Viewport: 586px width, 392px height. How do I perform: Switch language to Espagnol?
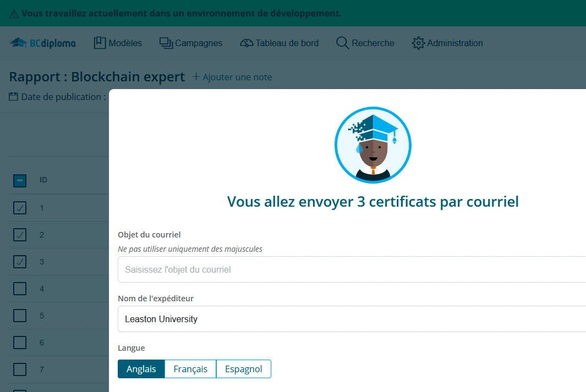(x=244, y=369)
